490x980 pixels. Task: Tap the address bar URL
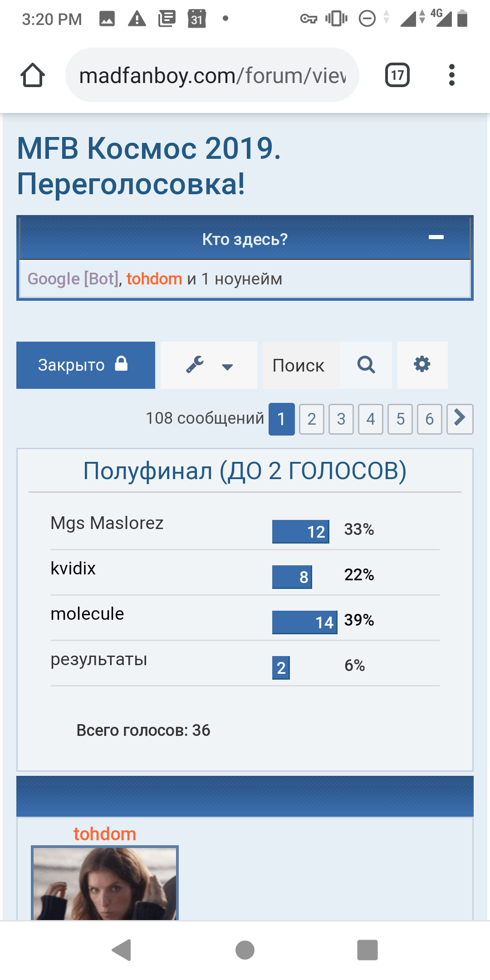pyautogui.click(x=212, y=75)
